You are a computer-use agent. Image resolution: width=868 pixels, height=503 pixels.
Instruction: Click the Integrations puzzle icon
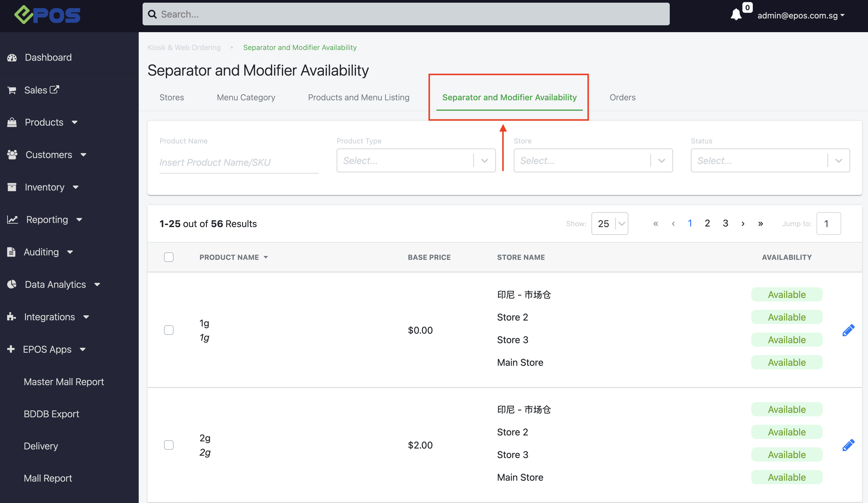point(12,317)
